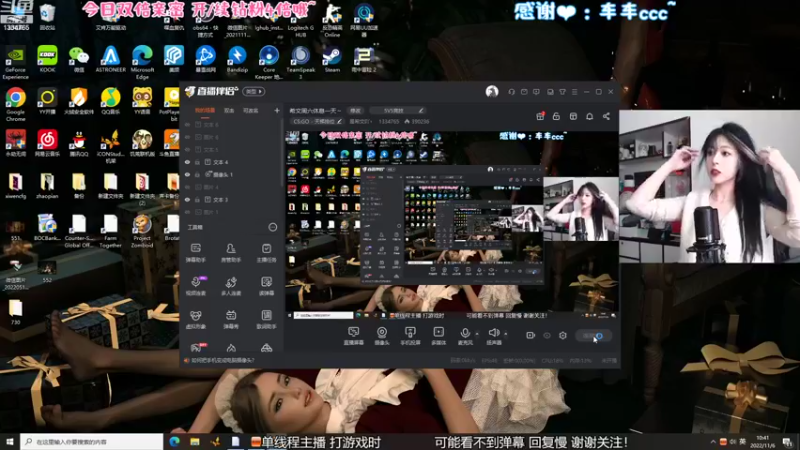Expand speaker options arrow

pyautogui.click(x=506, y=334)
